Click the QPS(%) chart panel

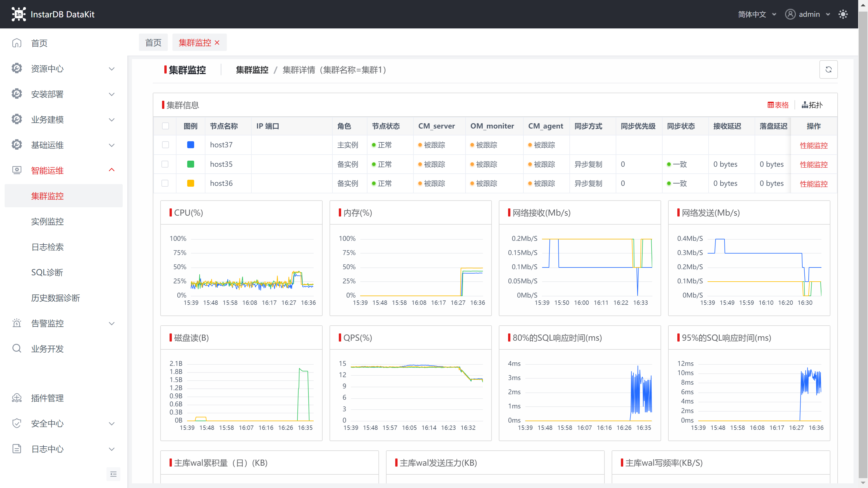[x=411, y=383]
